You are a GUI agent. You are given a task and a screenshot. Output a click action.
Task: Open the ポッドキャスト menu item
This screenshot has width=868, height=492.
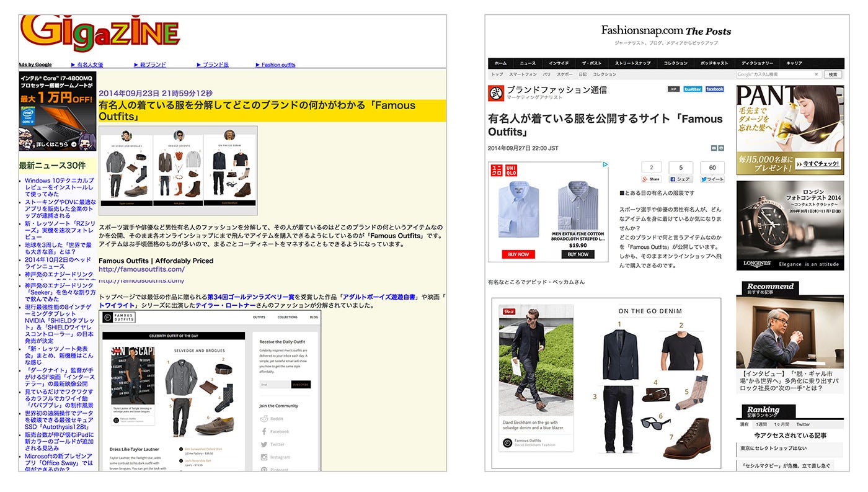pos(715,63)
